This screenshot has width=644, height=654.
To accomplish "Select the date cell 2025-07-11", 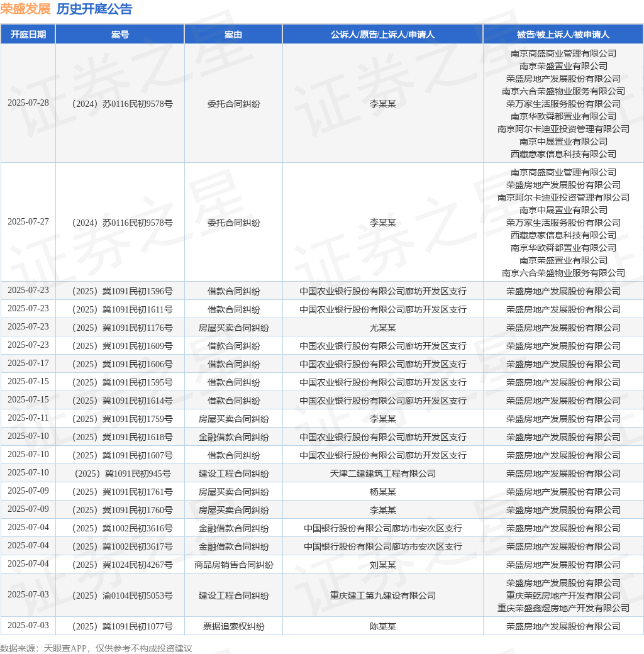I will click(x=28, y=418).
